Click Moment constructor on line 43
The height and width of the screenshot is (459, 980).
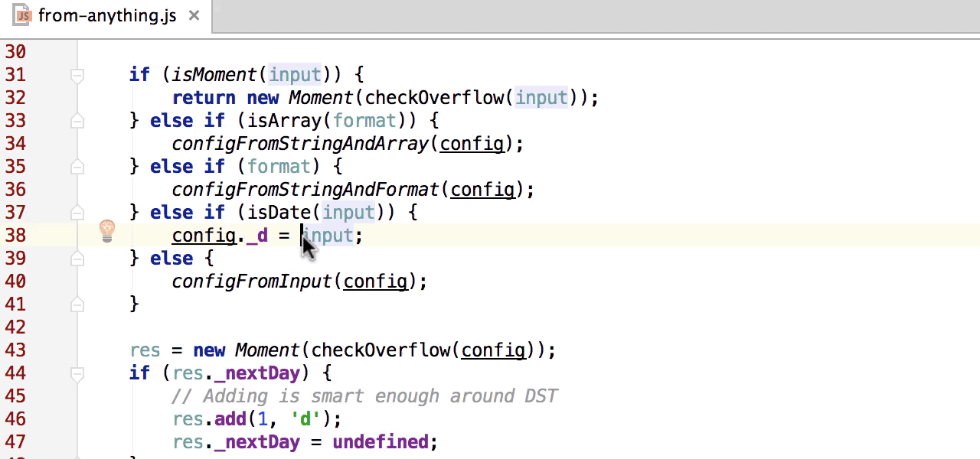pyautogui.click(x=268, y=350)
